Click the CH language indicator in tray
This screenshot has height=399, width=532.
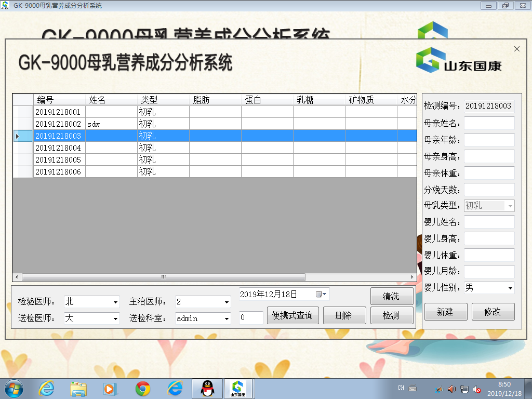401,388
